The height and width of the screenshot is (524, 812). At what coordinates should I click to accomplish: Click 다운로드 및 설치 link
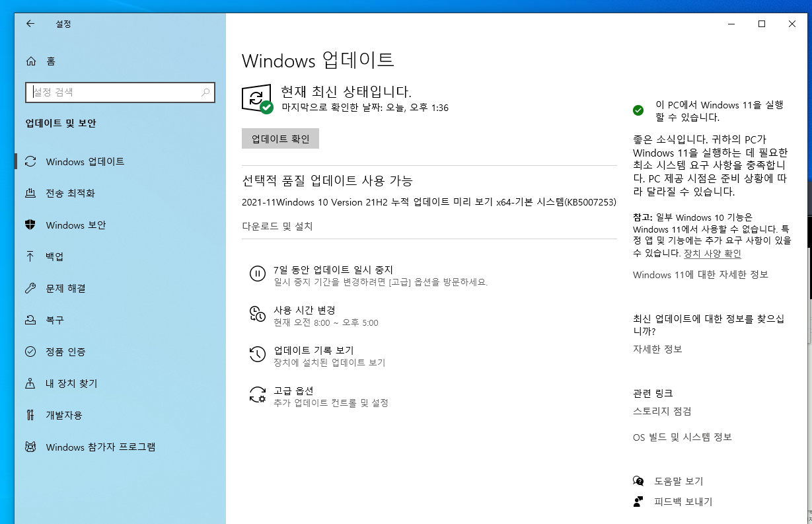[277, 227]
